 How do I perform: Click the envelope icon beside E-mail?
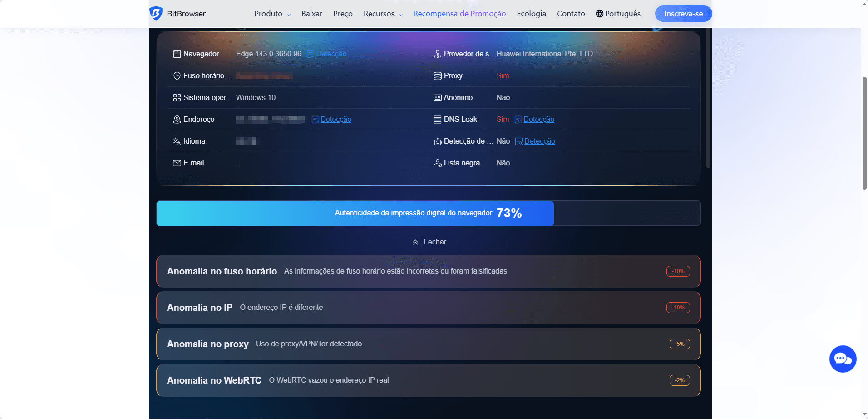coord(177,163)
